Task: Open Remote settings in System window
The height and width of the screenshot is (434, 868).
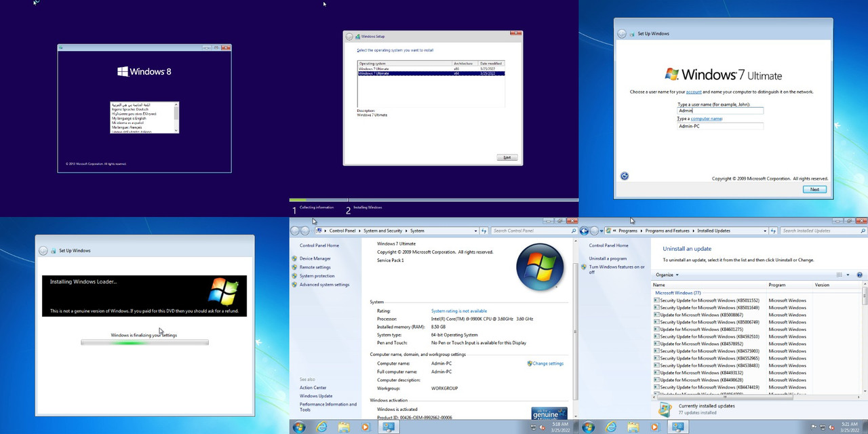Action: [315, 267]
